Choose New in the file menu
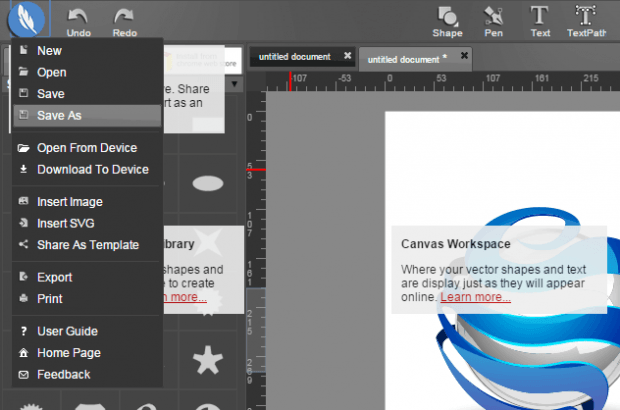 tap(49, 50)
